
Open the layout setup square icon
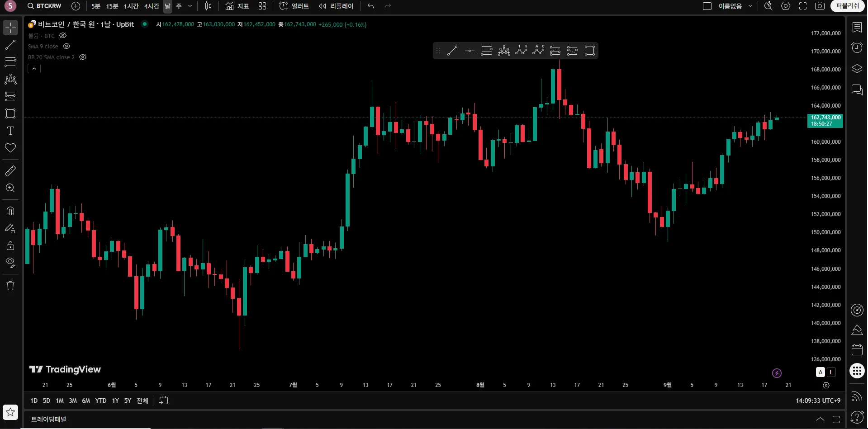tap(707, 6)
